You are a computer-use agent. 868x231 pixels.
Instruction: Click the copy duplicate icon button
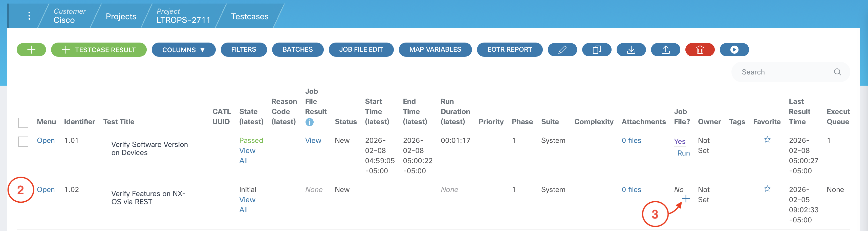596,50
